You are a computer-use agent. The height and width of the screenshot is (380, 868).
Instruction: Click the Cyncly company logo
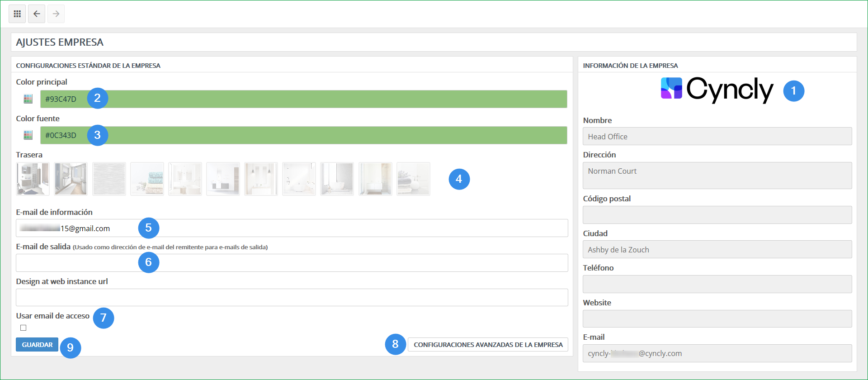(717, 90)
